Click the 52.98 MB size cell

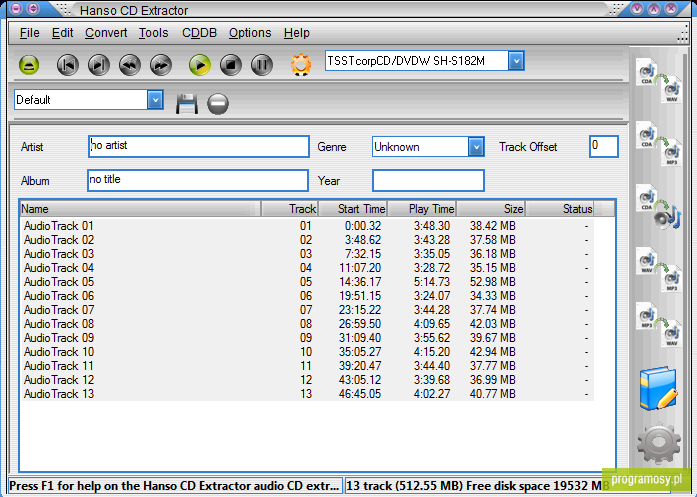click(x=493, y=282)
